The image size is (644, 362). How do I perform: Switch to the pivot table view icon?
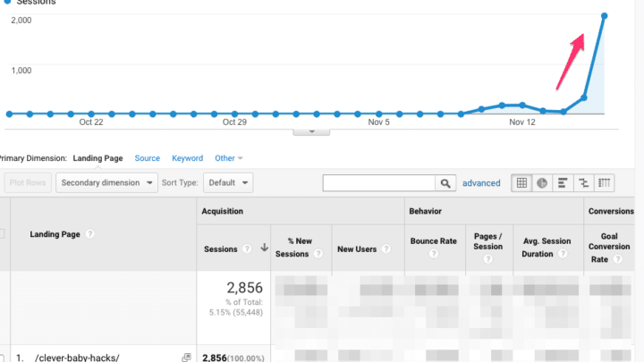pos(604,183)
